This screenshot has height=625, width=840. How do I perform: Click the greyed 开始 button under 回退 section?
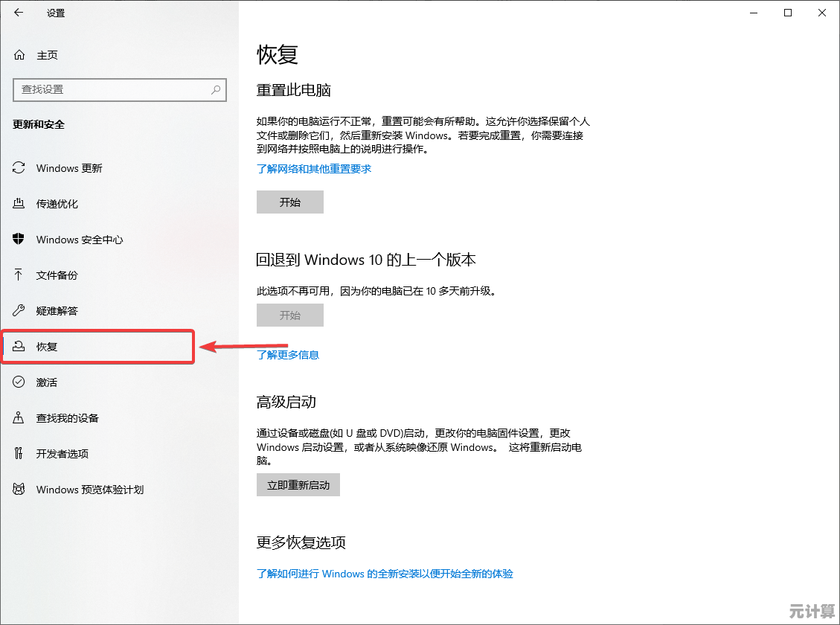pyautogui.click(x=290, y=315)
